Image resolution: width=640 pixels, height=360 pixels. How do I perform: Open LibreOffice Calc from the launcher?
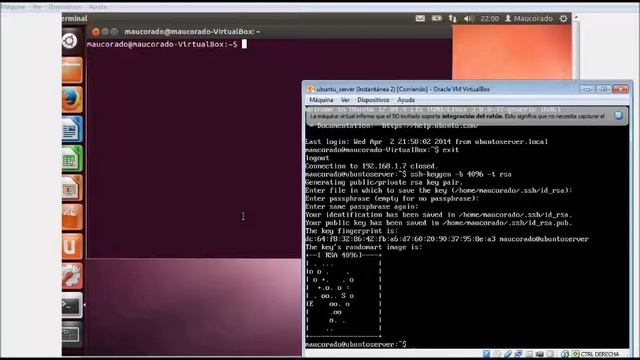(72, 158)
